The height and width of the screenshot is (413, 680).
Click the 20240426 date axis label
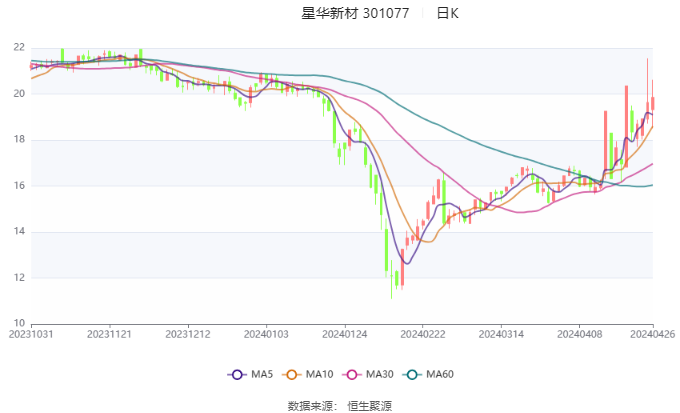pyautogui.click(x=652, y=334)
